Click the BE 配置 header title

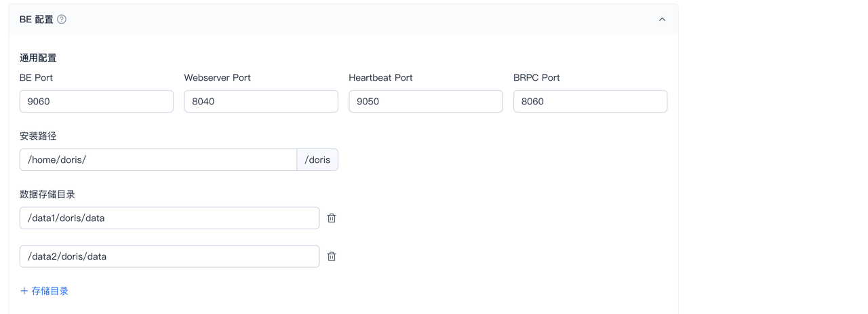click(x=37, y=20)
